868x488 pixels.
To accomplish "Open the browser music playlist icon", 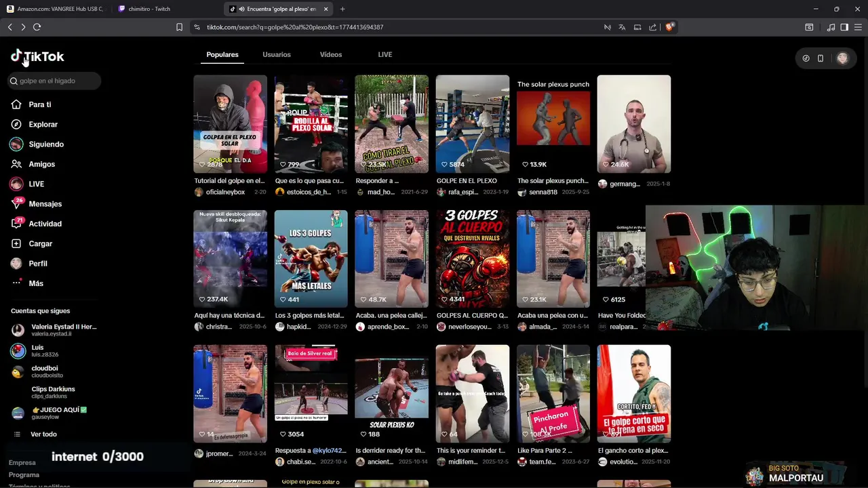I will 831,27.
